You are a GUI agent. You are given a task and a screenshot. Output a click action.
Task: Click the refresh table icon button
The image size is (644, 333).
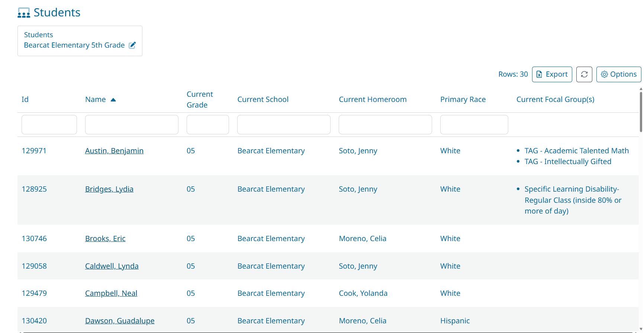point(584,74)
